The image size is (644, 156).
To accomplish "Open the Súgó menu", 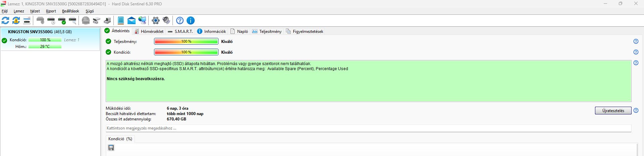I will pyautogui.click(x=90, y=11).
